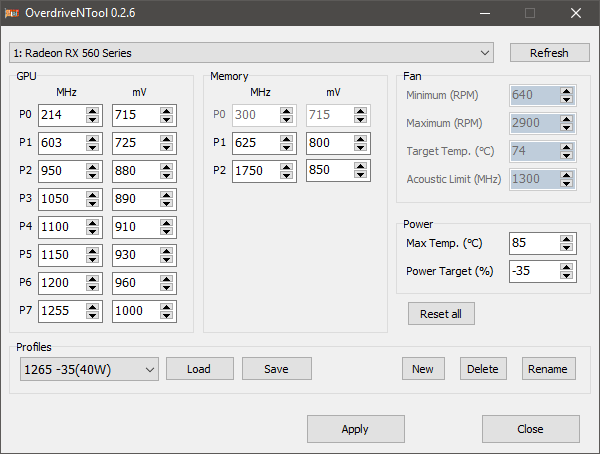
Task: Decrease GPU P6 MHz value 1200
Action: click(92, 287)
